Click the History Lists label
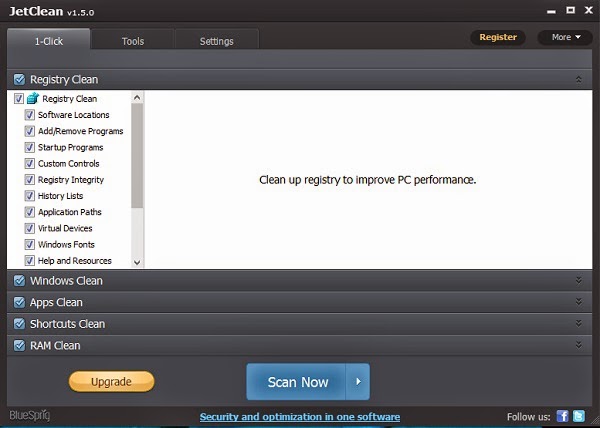The height and width of the screenshot is (428, 600). 60,196
